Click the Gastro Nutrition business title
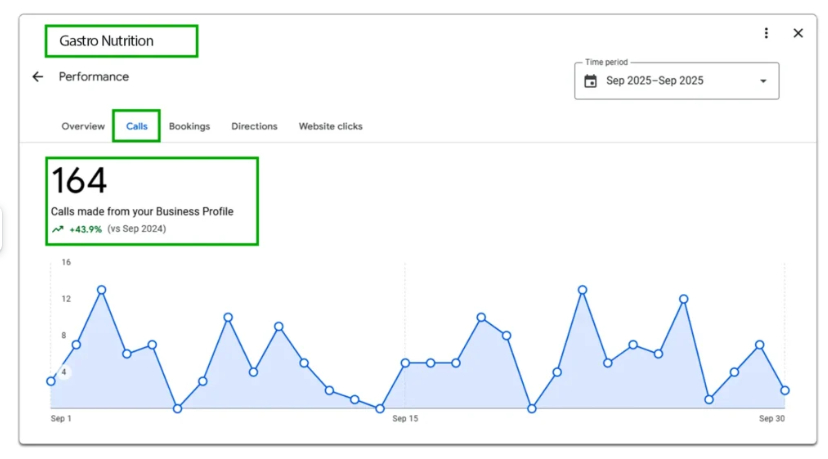828x459 pixels. [x=106, y=41]
